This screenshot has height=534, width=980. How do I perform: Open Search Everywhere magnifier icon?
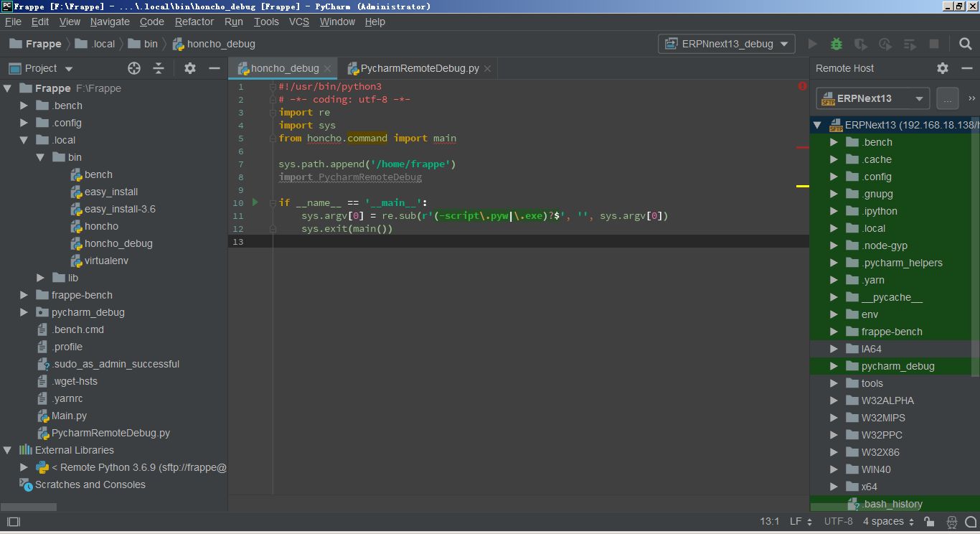966,44
